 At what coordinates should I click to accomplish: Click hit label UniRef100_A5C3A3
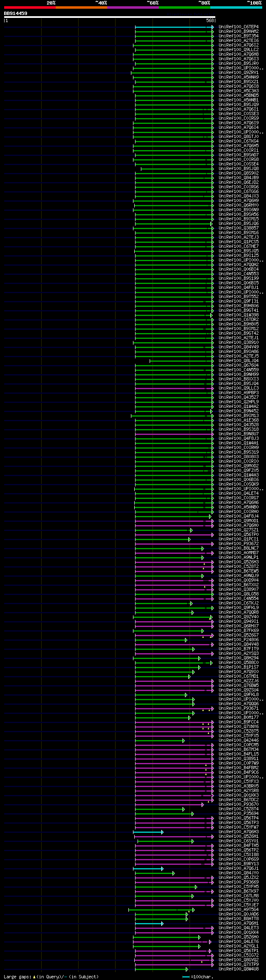point(239,91)
